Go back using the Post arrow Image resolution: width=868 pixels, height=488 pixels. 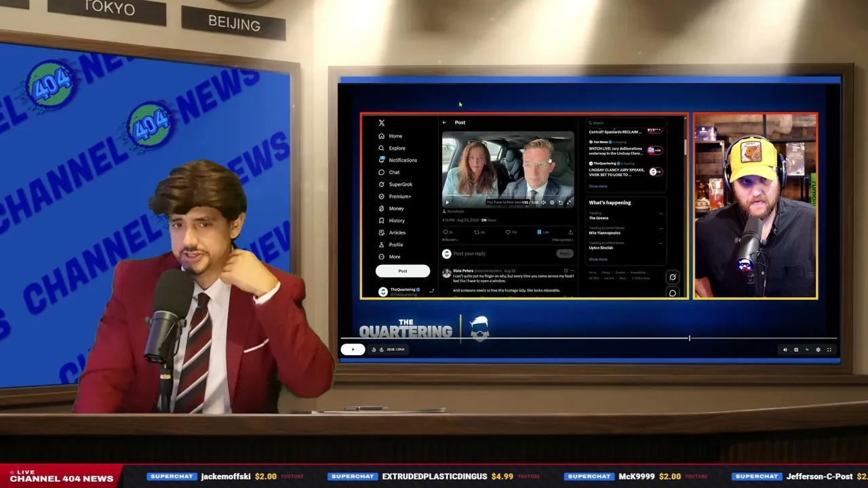click(x=444, y=123)
